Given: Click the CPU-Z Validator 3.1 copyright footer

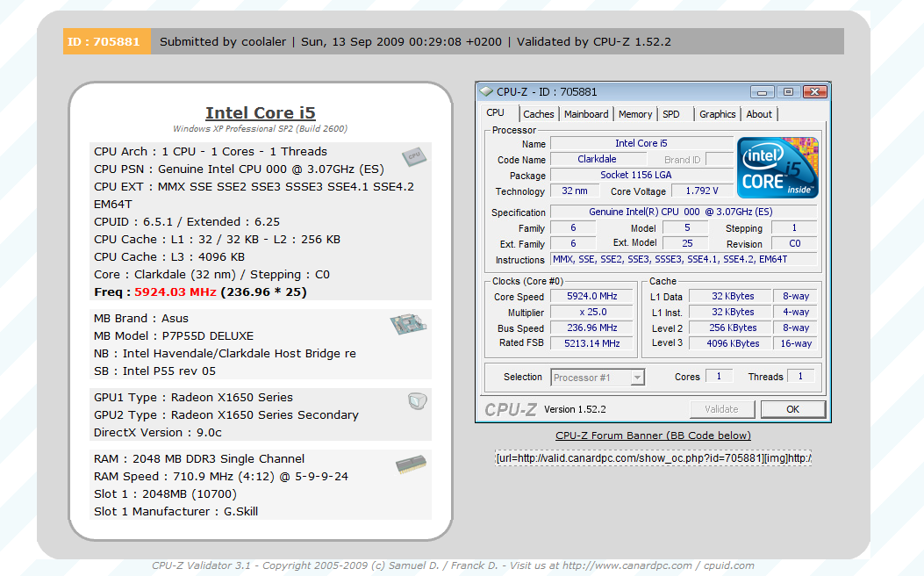Looking at the screenshot, I should [x=453, y=566].
